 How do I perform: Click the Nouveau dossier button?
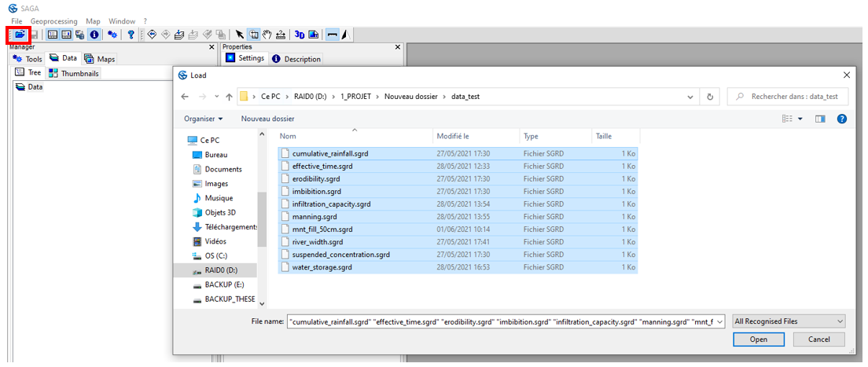click(x=267, y=119)
